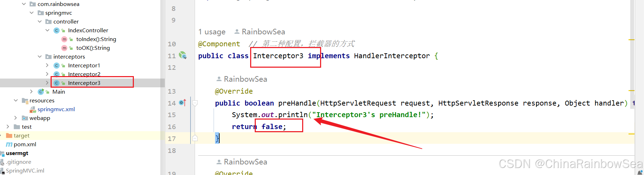
Task: Toggle fold marker at preHandle closing brace
Action: pyautogui.click(x=195, y=138)
